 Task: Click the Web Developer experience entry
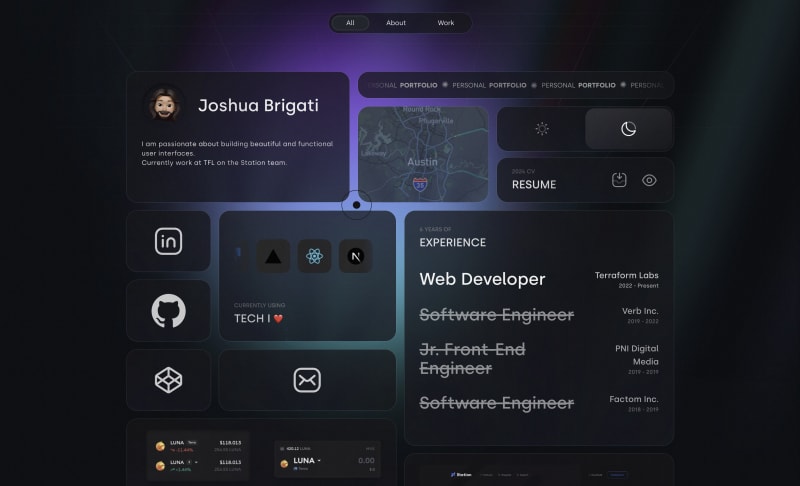[x=482, y=279]
